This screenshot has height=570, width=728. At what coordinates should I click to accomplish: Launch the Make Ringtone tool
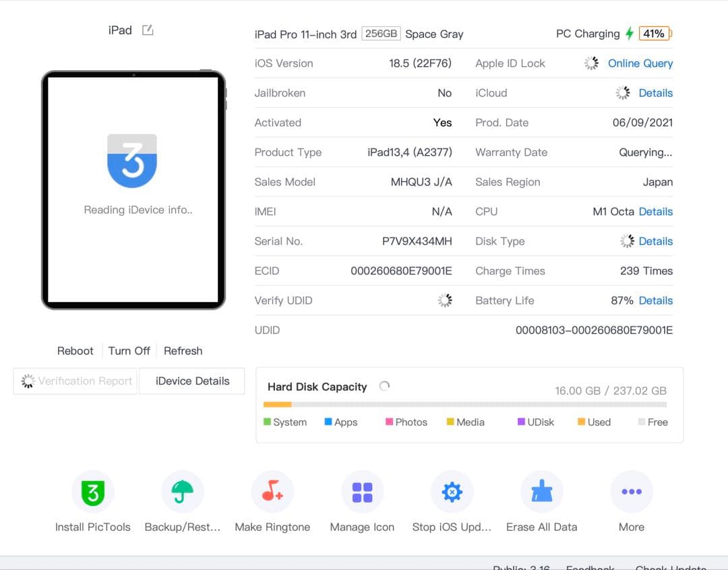[272, 492]
